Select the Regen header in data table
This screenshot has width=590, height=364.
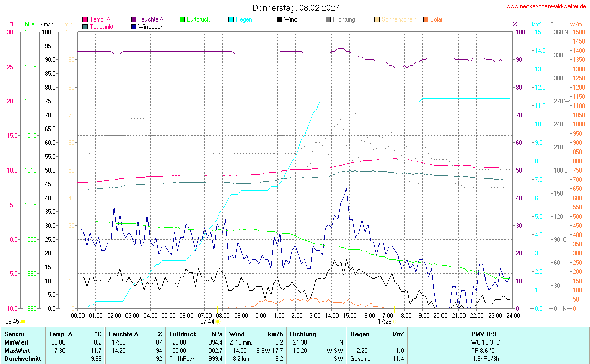coord(360,334)
